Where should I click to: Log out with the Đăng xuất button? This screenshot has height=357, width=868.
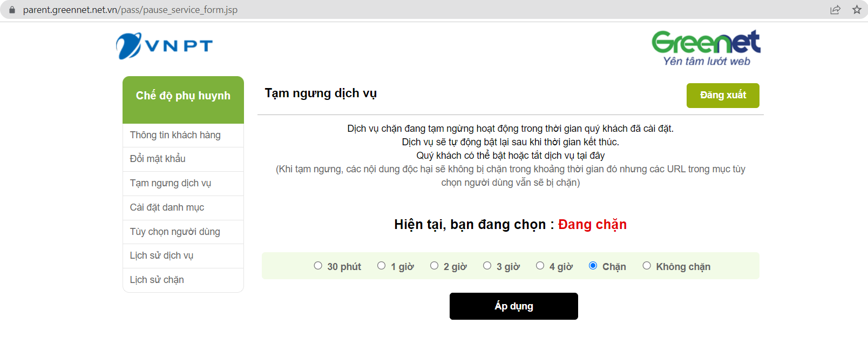pos(723,96)
